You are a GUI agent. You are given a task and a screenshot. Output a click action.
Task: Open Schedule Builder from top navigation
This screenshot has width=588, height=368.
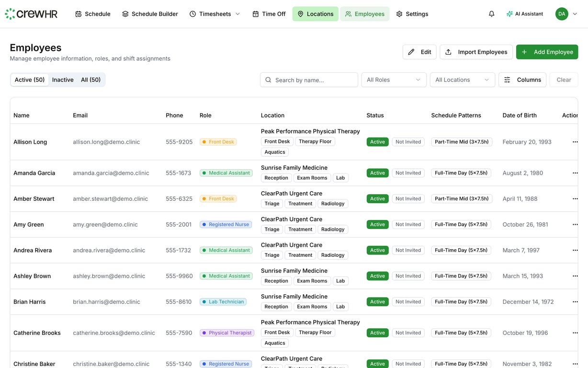click(150, 14)
